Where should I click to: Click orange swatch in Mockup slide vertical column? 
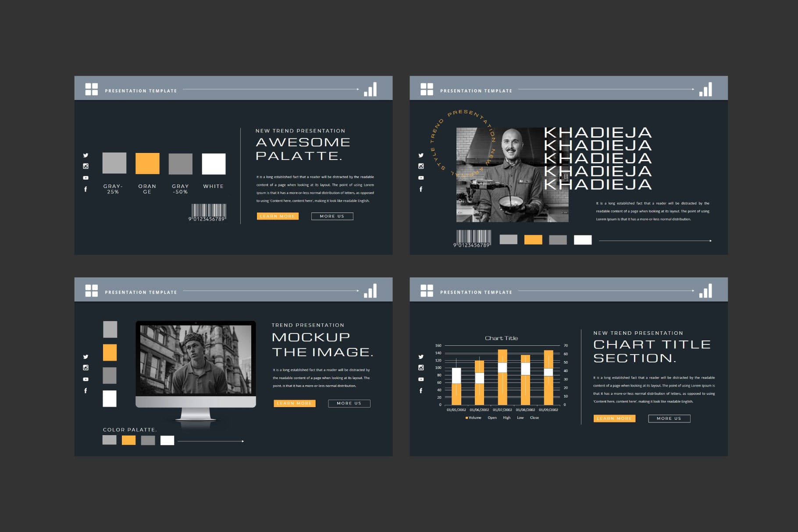[x=110, y=352]
